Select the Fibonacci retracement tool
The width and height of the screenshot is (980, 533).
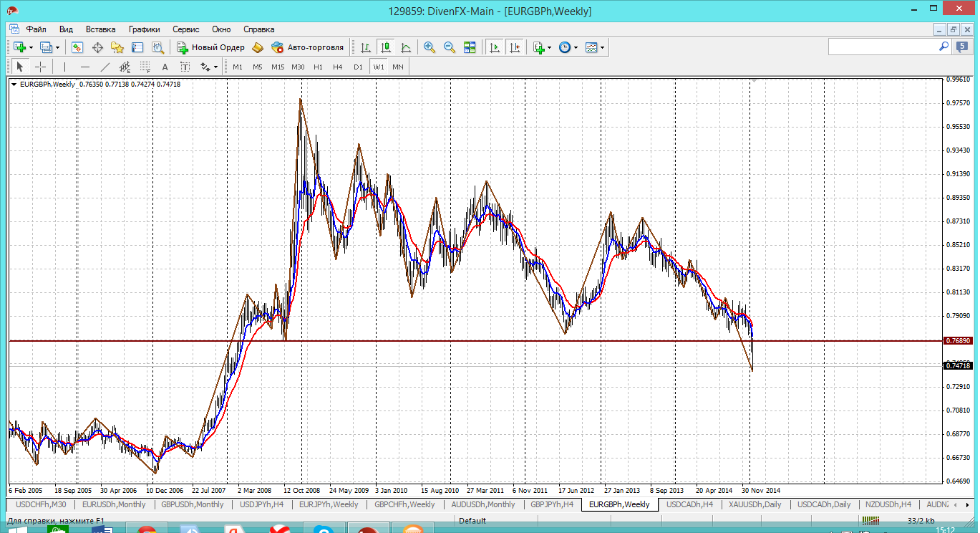pos(145,67)
